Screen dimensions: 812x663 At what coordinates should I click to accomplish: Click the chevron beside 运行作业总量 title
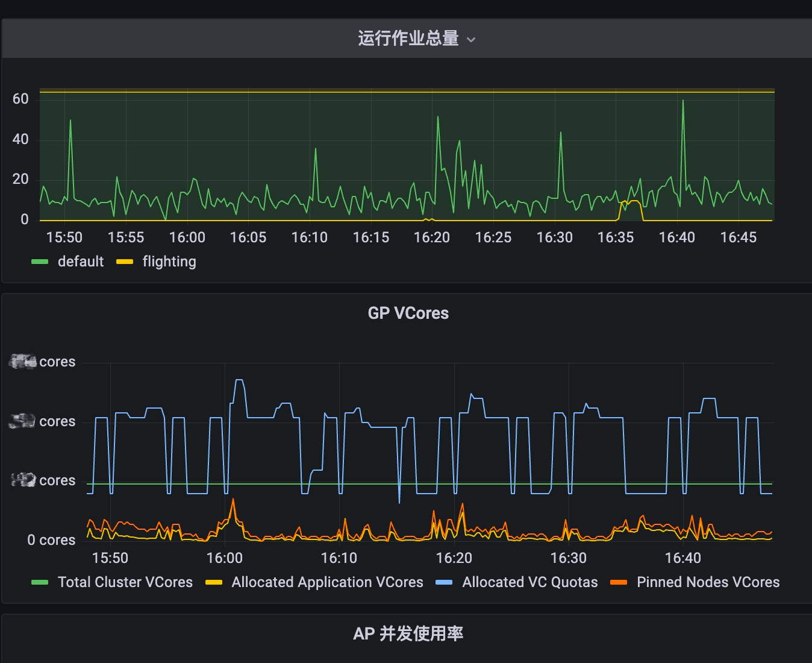tap(472, 40)
